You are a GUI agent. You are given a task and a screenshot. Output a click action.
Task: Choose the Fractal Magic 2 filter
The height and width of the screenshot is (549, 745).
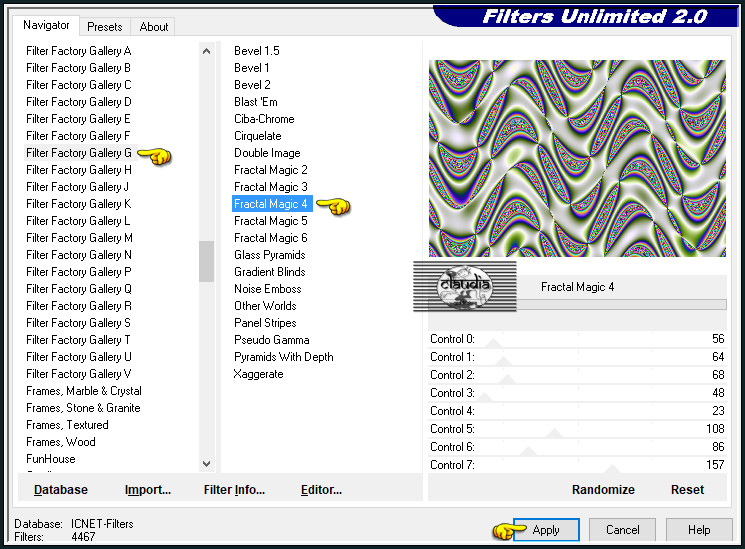click(x=271, y=170)
